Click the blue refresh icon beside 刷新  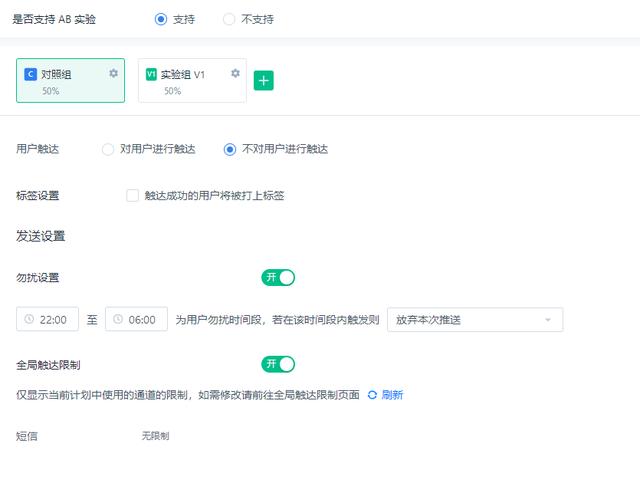coord(372,395)
